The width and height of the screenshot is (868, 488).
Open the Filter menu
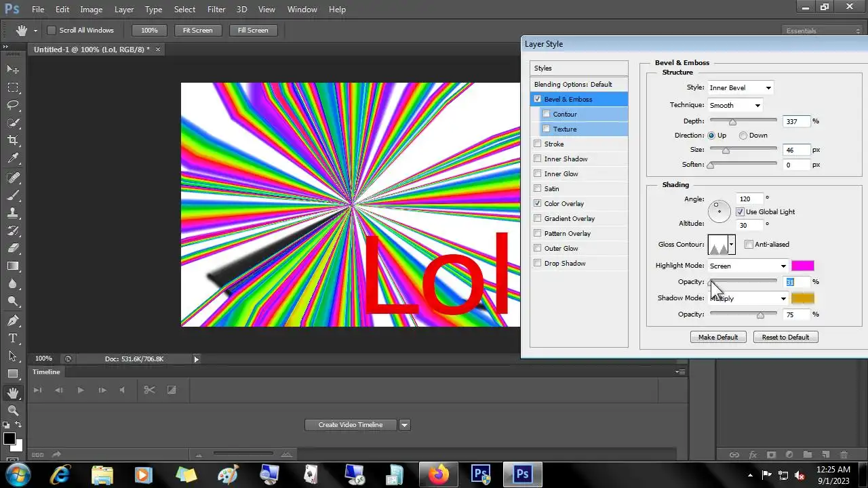point(216,9)
